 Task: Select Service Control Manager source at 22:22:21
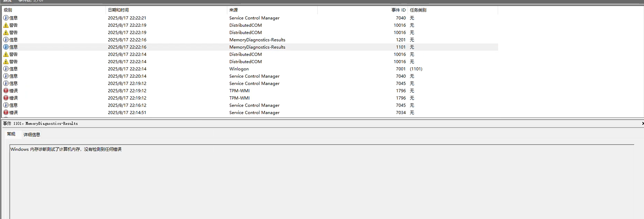click(x=254, y=18)
